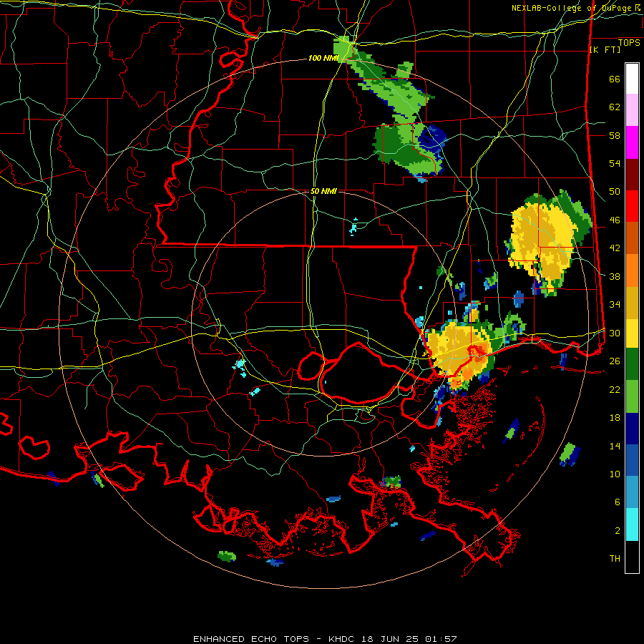Click the legend value "66"
This screenshot has width=644, height=644.
click(x=615, y=79)
